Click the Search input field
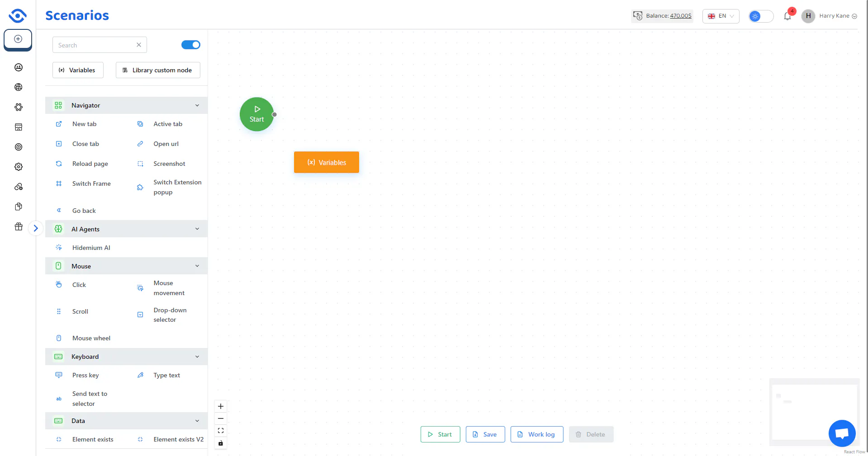This screenshot has height=456, width=868. coord(100,45)
